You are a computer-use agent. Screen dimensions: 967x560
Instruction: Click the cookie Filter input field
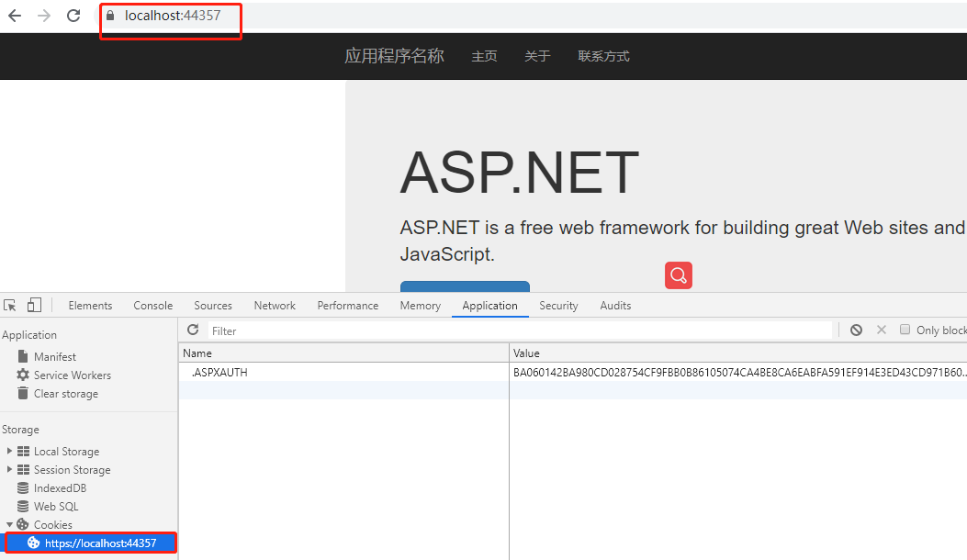[x=520, y=330]
